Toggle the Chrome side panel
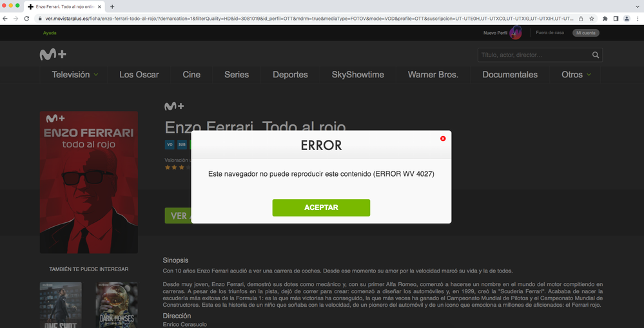The height and width of the screenshot is (328, 644). click(616, 19)
